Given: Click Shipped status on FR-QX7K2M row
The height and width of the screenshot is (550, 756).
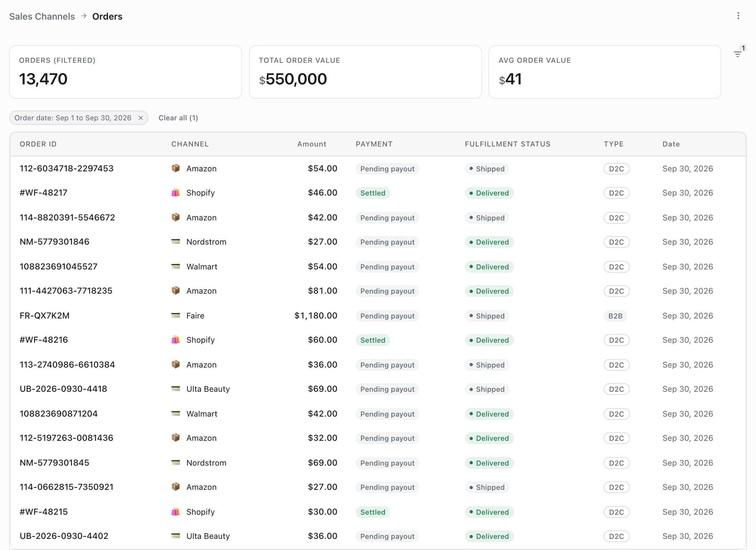Looking at the screenshot, I should tap(487, 316).
